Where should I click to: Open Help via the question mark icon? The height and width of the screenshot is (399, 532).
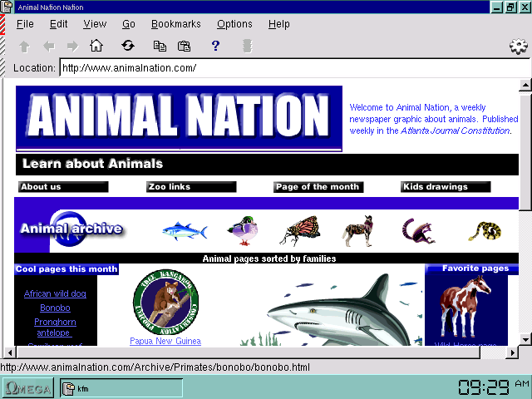[x=215, y=46]
